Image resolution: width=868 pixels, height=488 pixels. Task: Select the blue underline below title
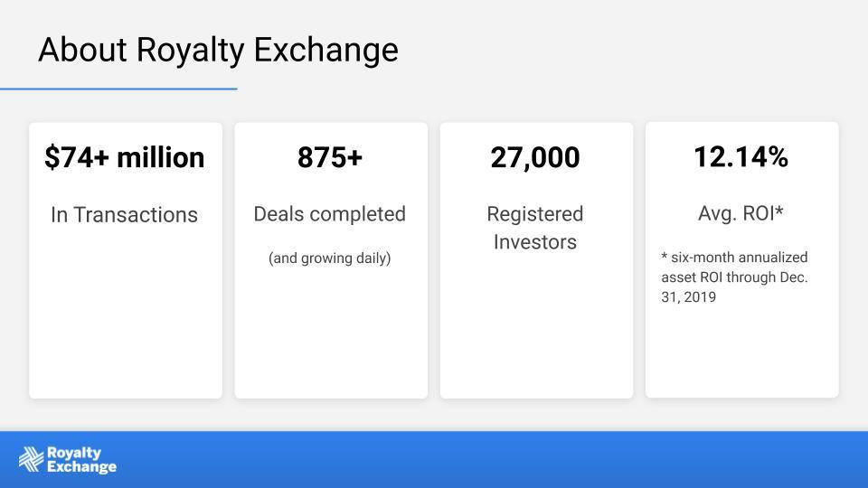[x=118, y=89]
